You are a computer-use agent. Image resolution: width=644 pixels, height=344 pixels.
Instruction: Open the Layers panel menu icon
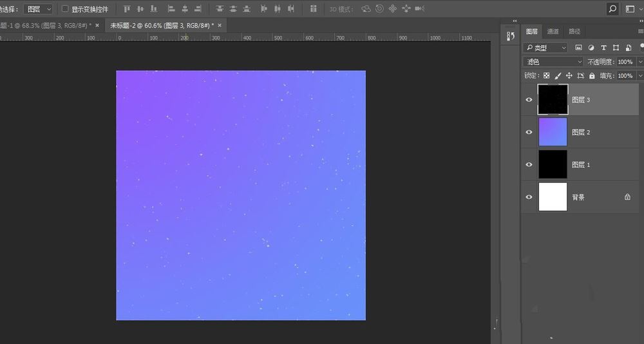click(641, 31)
